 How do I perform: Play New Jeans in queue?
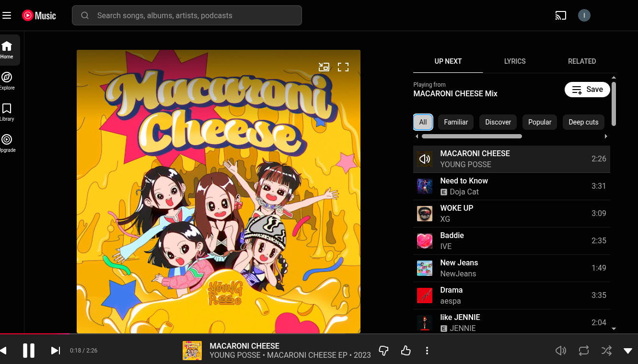(511, 268)
